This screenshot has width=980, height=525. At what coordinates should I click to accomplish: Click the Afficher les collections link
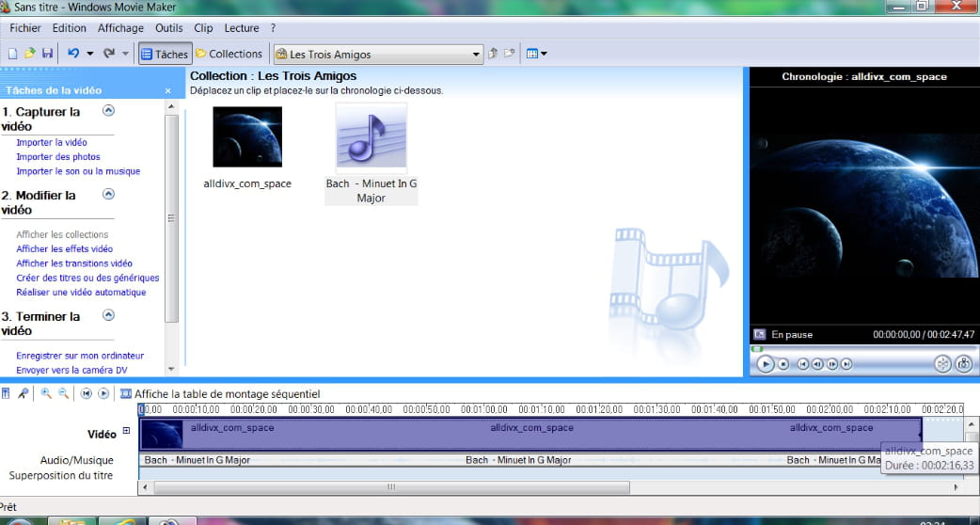pyautogui.click(x=62, y=234)
